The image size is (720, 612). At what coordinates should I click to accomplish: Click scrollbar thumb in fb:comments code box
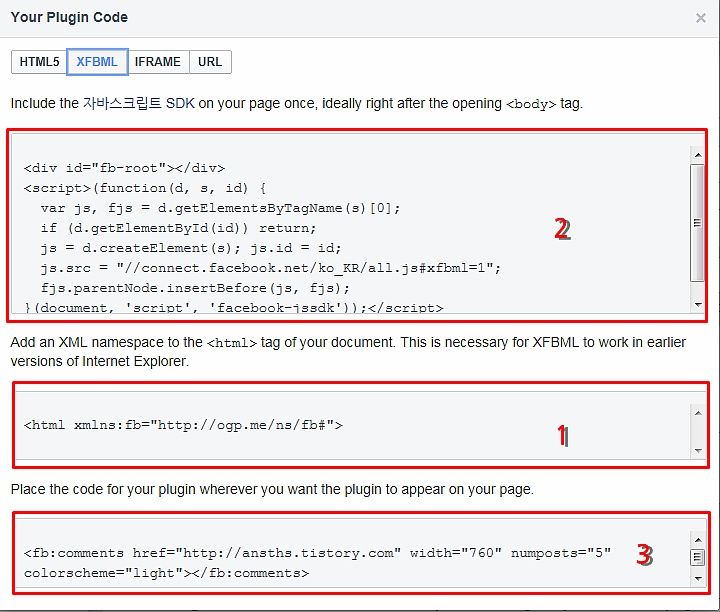(698, 557)
